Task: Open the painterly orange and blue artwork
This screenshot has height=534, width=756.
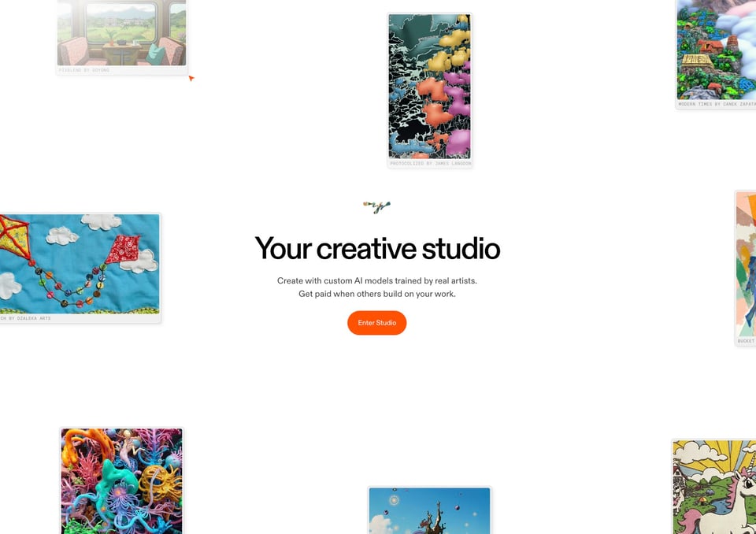Action: point(746,264)
